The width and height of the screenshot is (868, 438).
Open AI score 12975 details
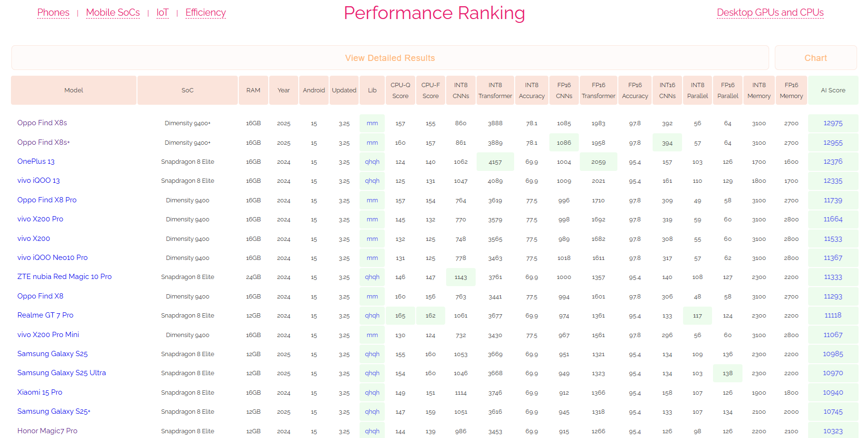[833, 123]
